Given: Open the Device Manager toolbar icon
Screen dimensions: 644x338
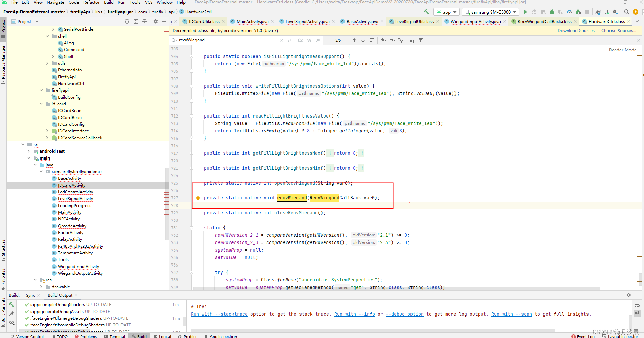Looking at the screenshot, I should pyautogui.click(x=607, y=12).
